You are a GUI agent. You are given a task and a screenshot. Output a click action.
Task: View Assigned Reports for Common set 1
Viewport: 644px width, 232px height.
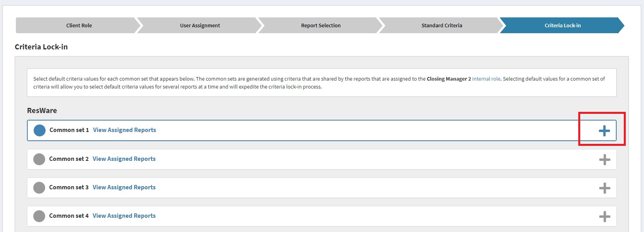point(124,130)
